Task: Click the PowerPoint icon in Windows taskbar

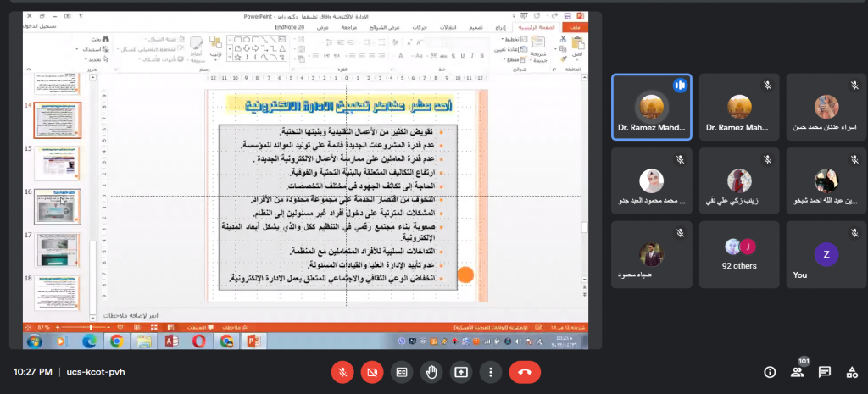Action: click(x=252, y=341)
